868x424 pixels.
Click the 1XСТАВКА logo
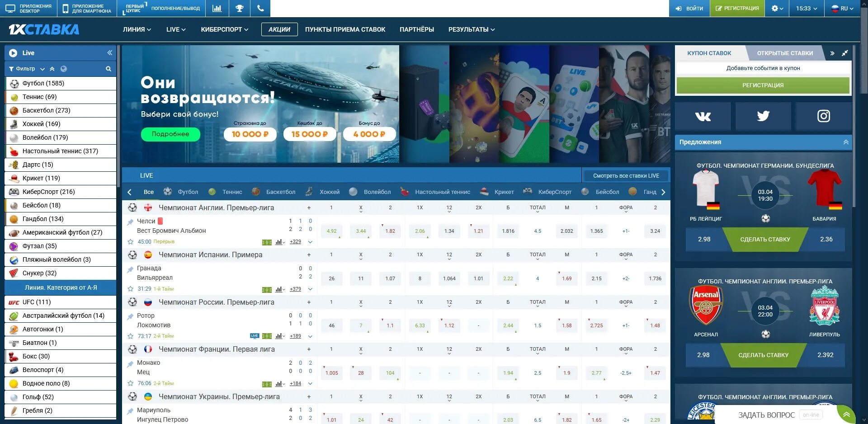click(x=44, y=29)
